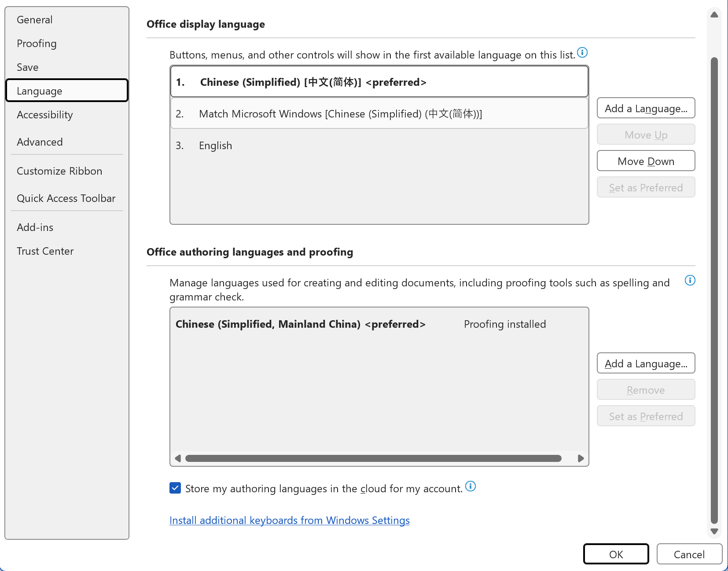
Task: Open the General options tab
Action: (67, 20)
